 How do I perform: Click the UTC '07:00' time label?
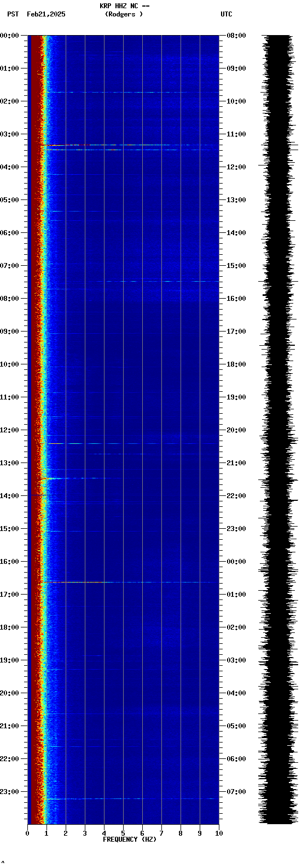tap(236, 792)
